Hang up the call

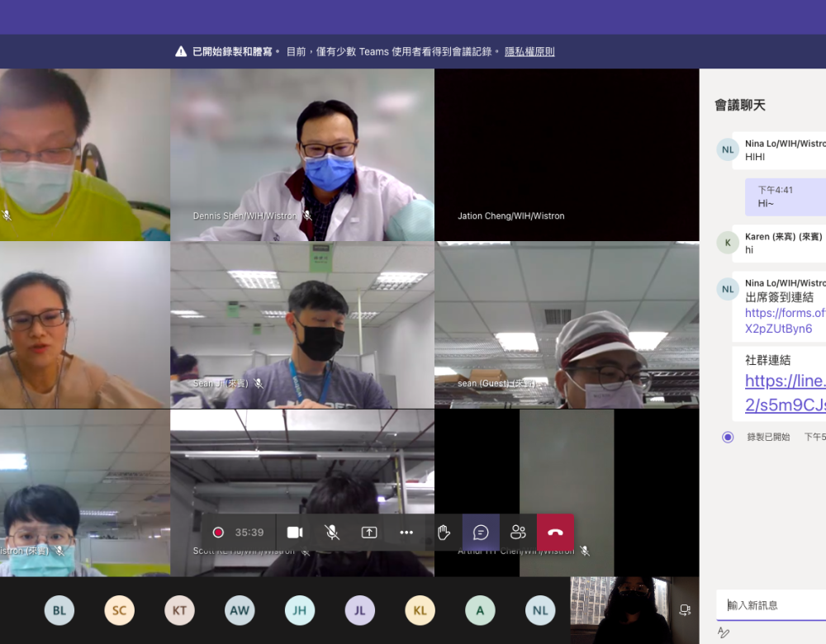click(x=555, y=533)
